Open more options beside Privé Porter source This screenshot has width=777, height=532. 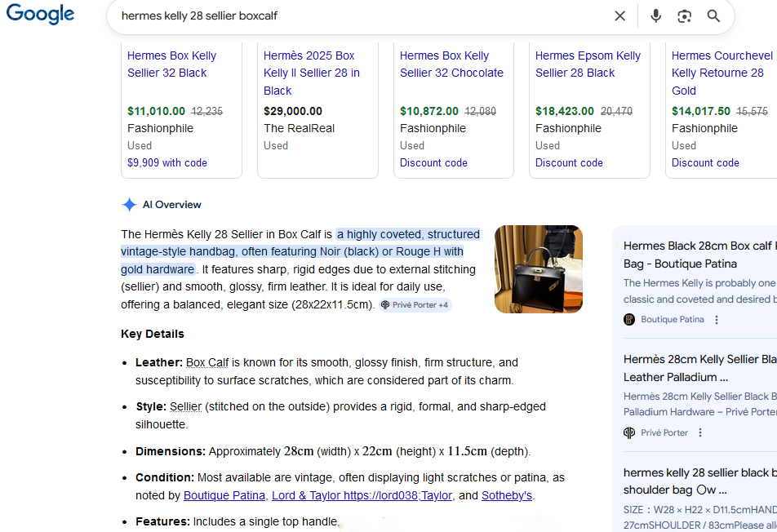tap(700, 432)
